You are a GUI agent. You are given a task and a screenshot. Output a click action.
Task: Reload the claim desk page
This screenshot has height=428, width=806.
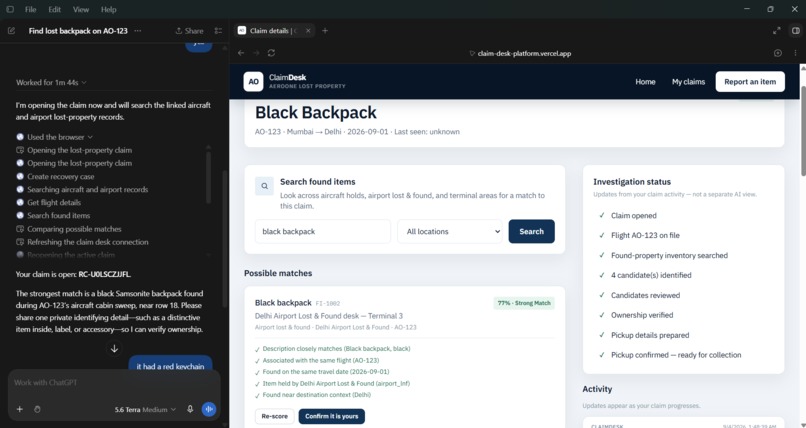click(271, 53)
